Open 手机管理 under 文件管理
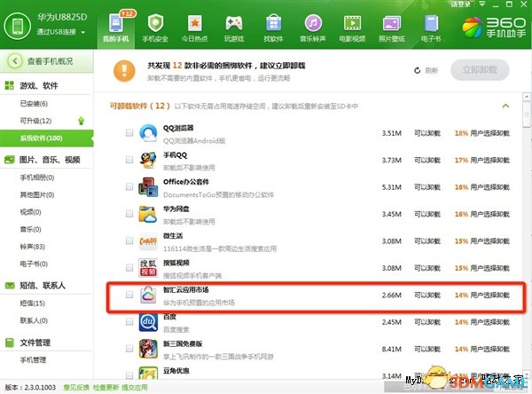532x394 pixels. (33, 359)
